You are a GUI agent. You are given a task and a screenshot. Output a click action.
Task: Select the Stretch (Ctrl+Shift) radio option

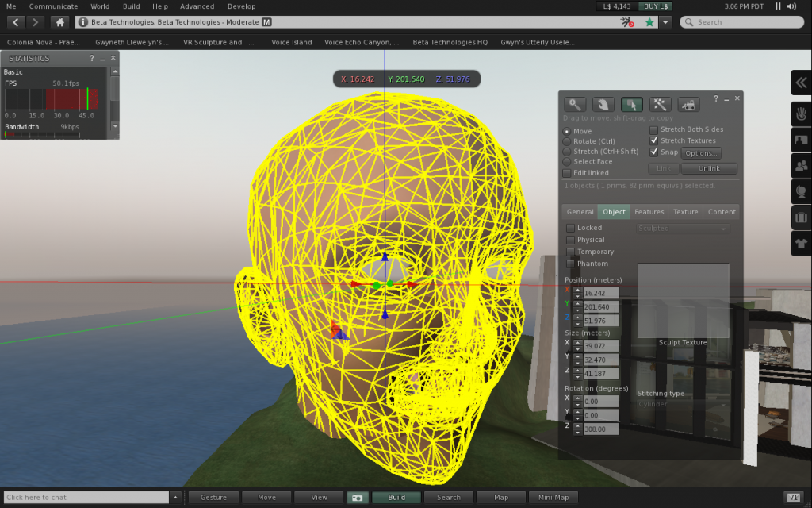pos(567,152)
